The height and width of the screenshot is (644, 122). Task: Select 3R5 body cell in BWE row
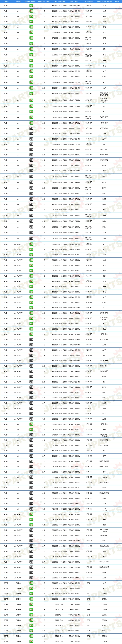(89, 631)
